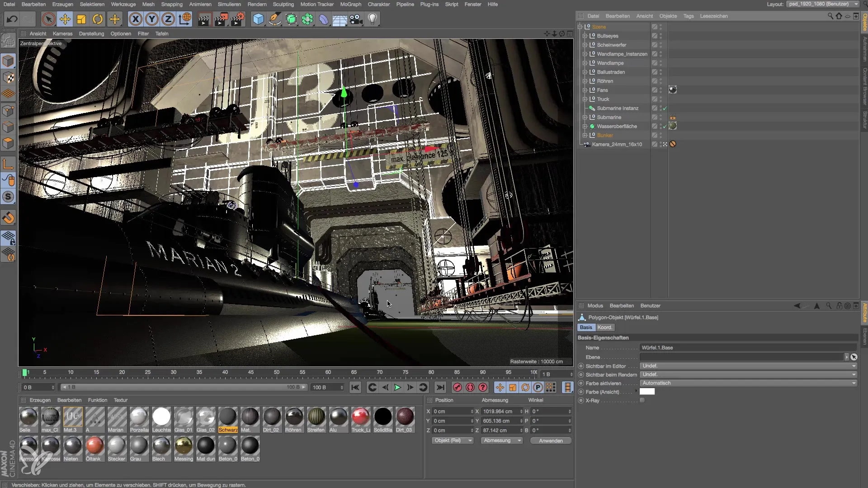
Task: Open the deformer object icon
Action: [324, 19]
